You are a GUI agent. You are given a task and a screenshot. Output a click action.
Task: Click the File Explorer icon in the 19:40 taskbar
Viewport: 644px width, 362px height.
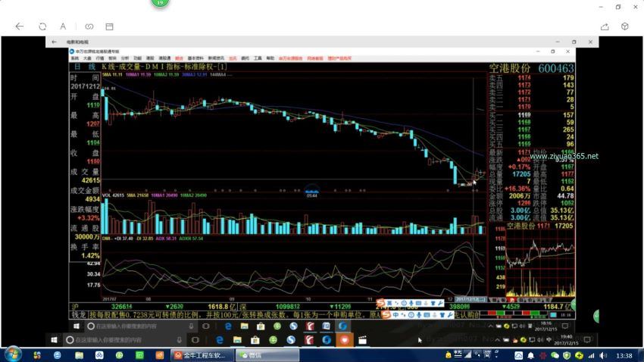(x=237, y=340)
